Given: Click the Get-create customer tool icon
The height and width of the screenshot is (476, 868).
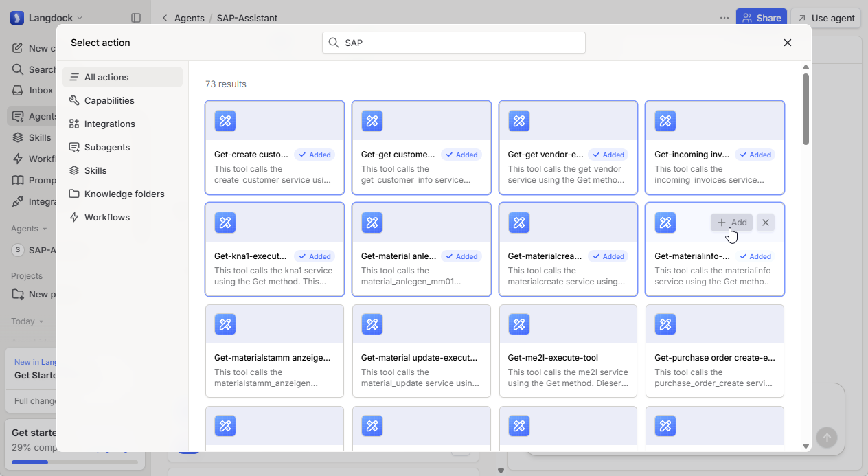Looking at the screenshot, I should (225, 121).
